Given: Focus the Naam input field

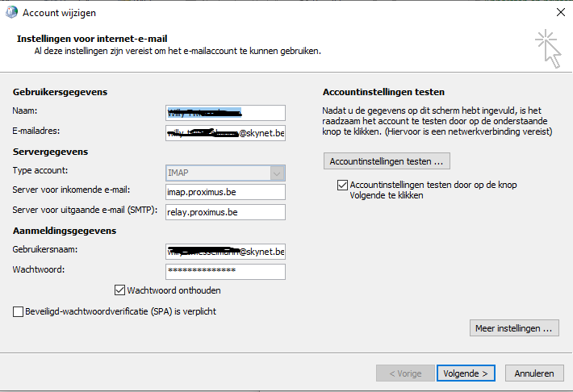Looking at the screenshot, I should 224,113.
